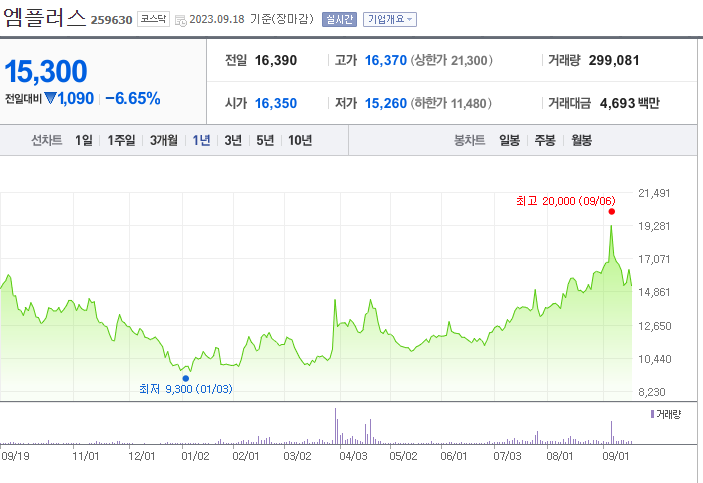Click the stock name 엠플러스
703x483 pixels.
click(x=44, y=18)
